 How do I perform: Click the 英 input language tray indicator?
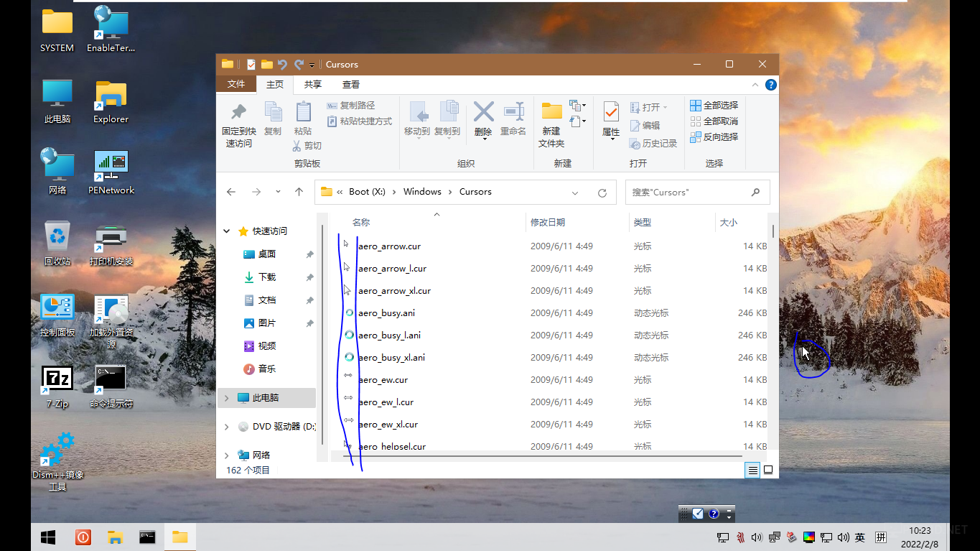(860, 537)
